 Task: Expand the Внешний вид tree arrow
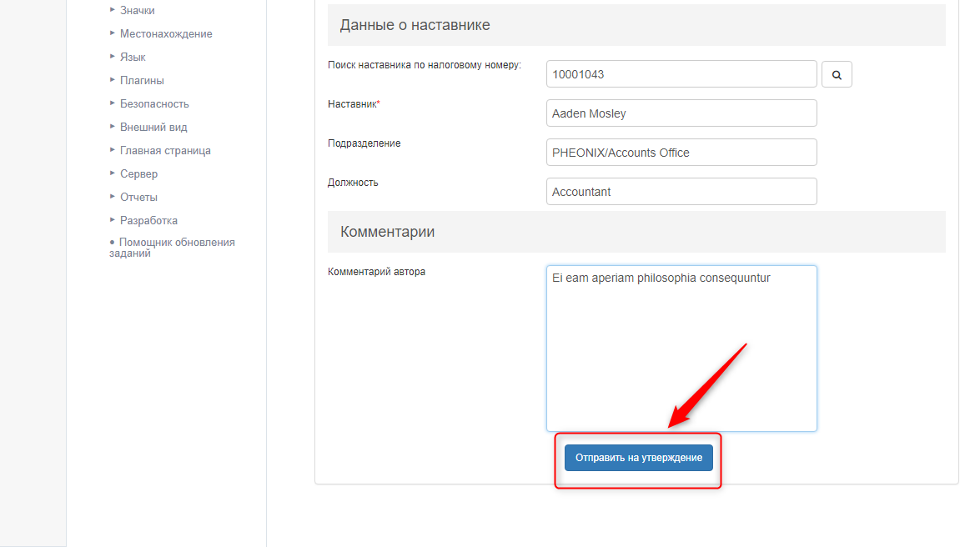(x=112, y=126)
